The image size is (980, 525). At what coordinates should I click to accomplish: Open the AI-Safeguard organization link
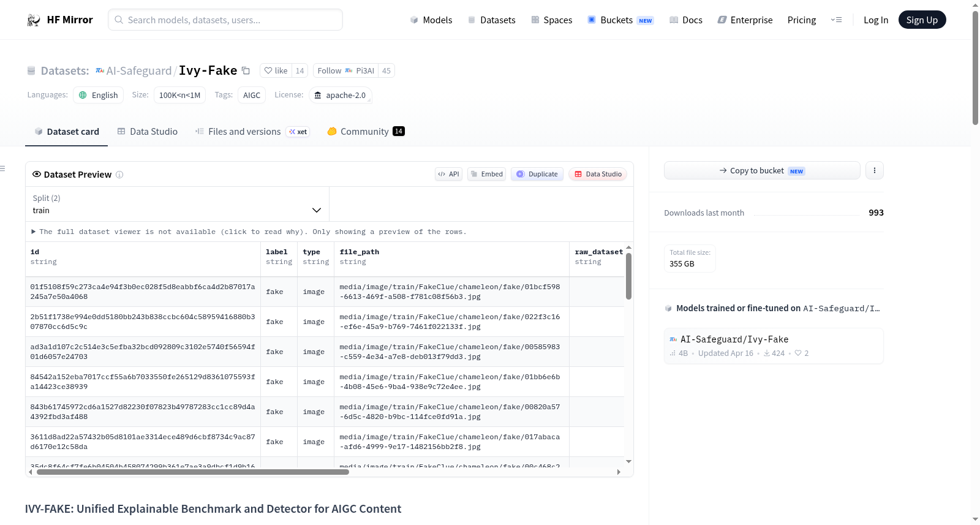[x=139, y=70]
